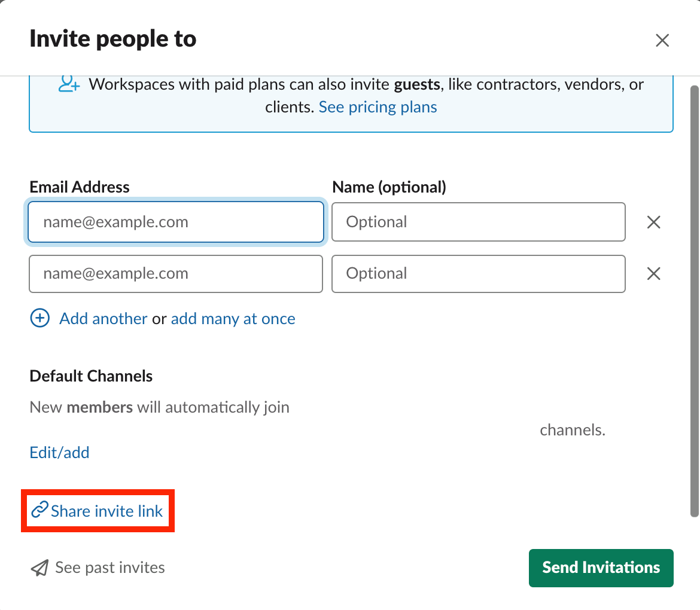Image resolution: width=700 pixels, height=610 pixels.
Task: Click the first Name optional field
Action: 478,222
